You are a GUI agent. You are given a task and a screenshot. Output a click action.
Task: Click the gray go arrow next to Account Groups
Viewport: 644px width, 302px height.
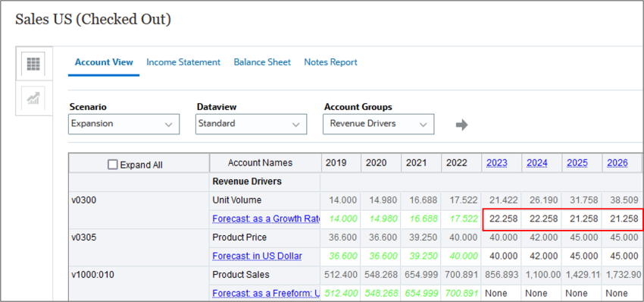(461, 124)
